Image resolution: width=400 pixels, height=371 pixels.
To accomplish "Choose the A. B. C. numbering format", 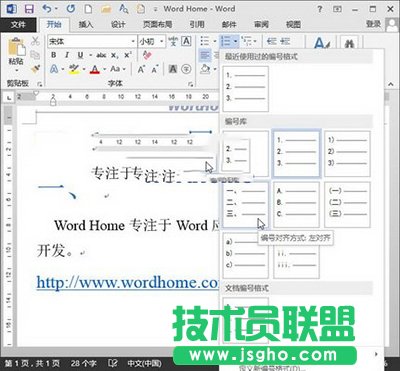I will 296,204.
